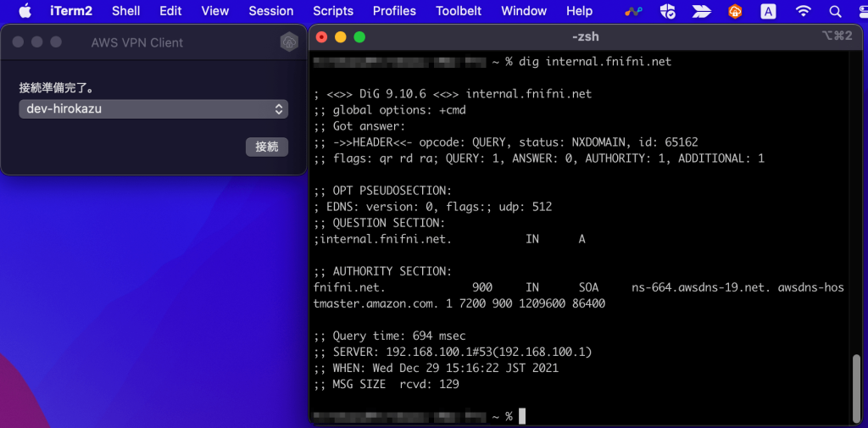Open the Window menu

[524, 11]
